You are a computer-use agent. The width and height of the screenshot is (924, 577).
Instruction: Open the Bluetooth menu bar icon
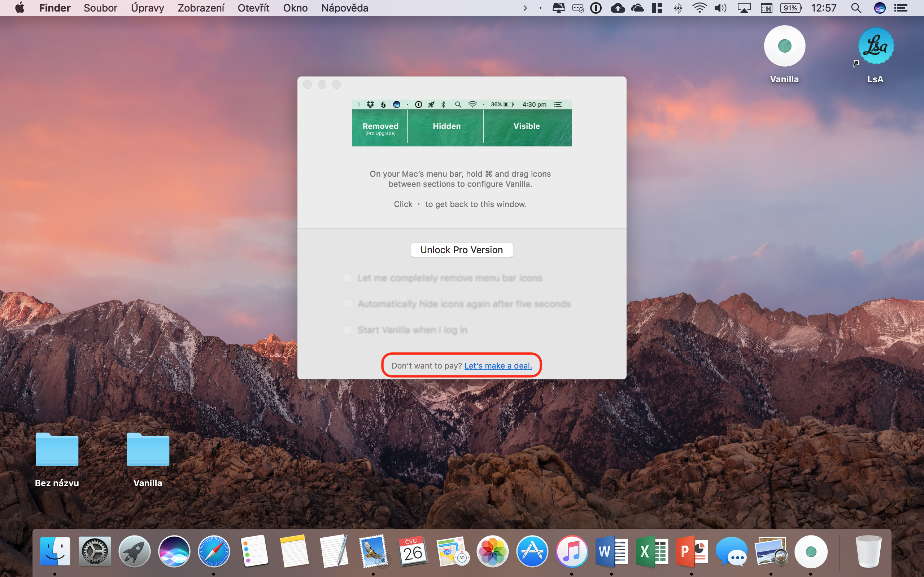pos(678,8)
